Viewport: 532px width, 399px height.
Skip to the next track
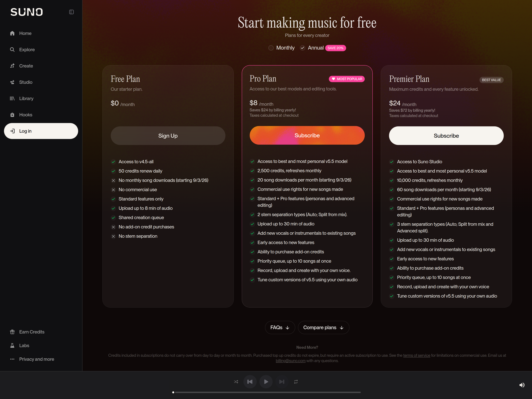click(282, 382)
